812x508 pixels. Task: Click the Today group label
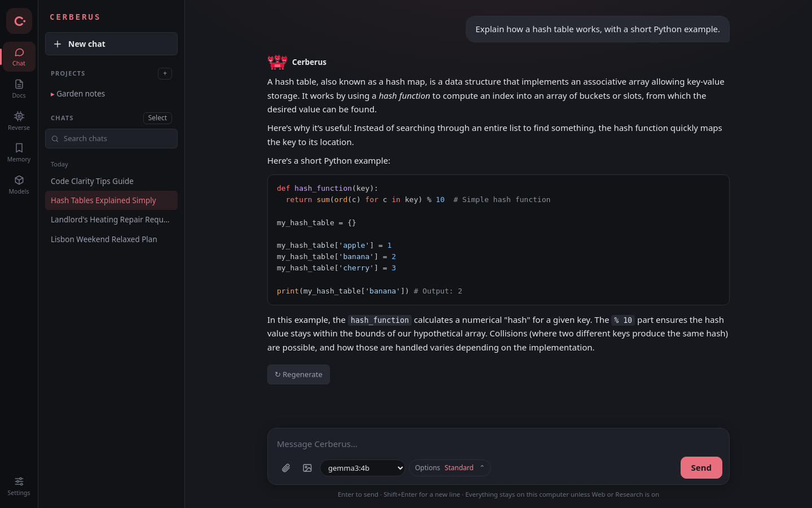[x=59, y=164]
